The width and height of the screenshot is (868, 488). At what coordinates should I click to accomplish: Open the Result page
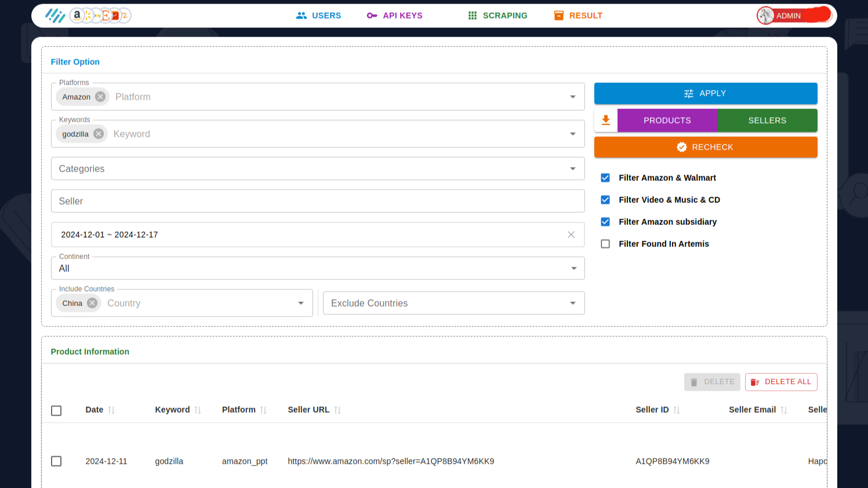578,16
